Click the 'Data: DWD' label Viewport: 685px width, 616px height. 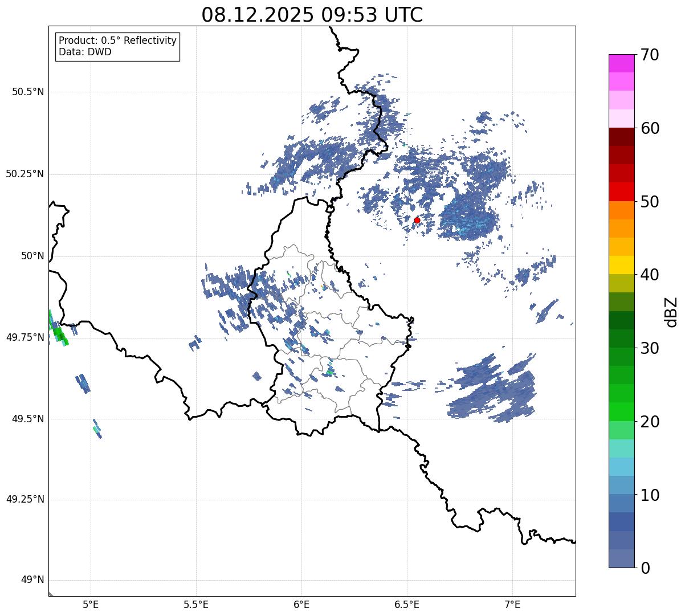(x=85, y=52)
